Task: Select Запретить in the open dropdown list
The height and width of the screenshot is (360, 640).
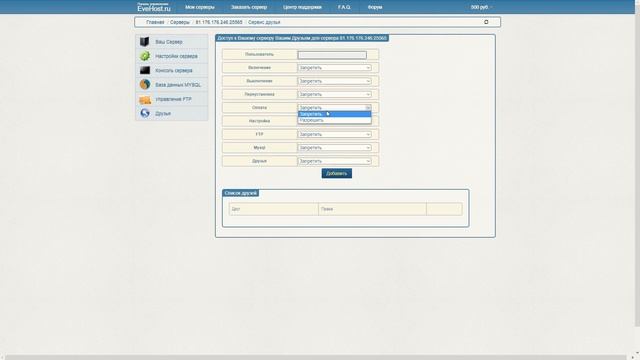Action: (x=334, y=114)
